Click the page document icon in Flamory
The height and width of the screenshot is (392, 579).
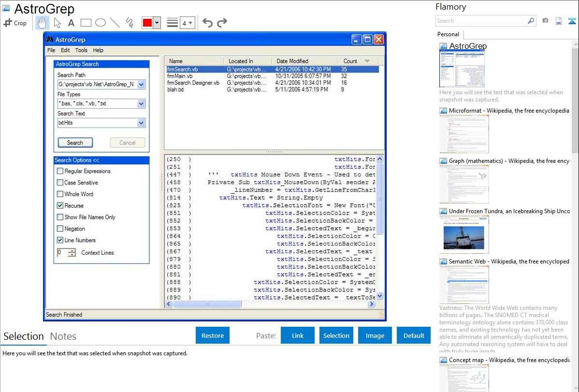[559, 21]
